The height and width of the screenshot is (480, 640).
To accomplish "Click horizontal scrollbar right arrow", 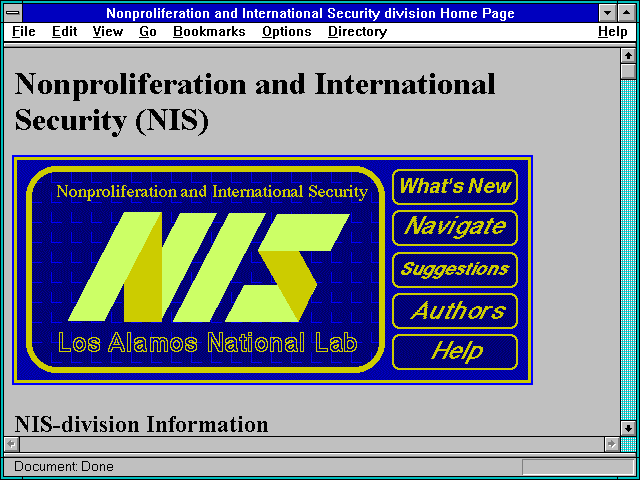I will [611, 444].
